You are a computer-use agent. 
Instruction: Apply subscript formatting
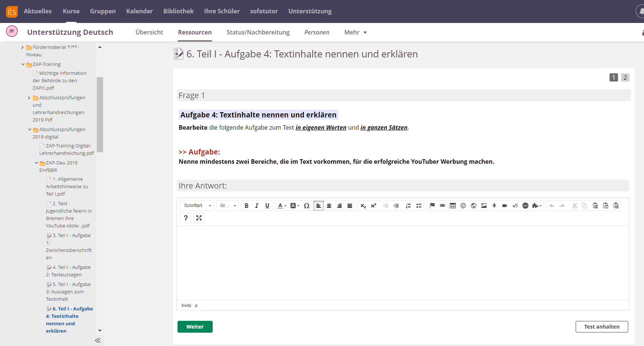(x=363, y=206)
